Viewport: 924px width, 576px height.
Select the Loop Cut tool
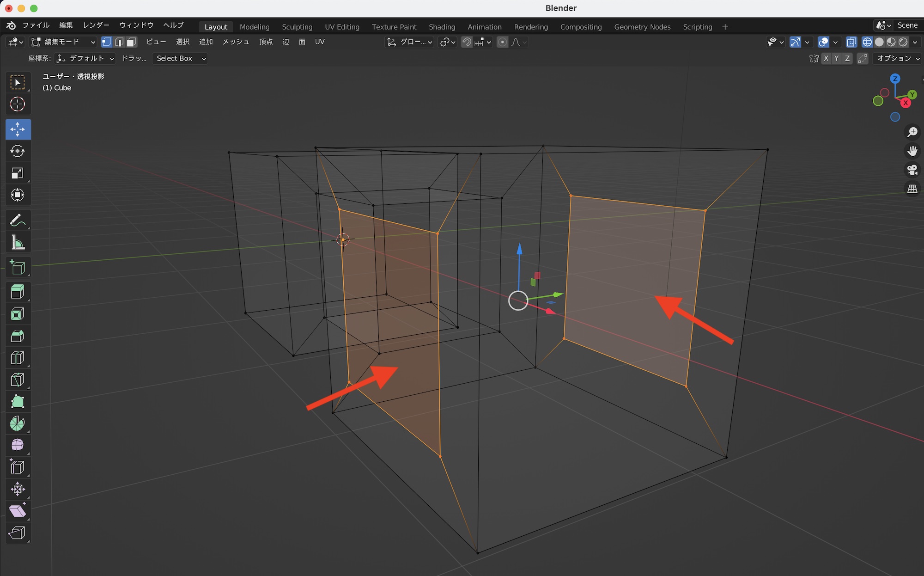18,358
